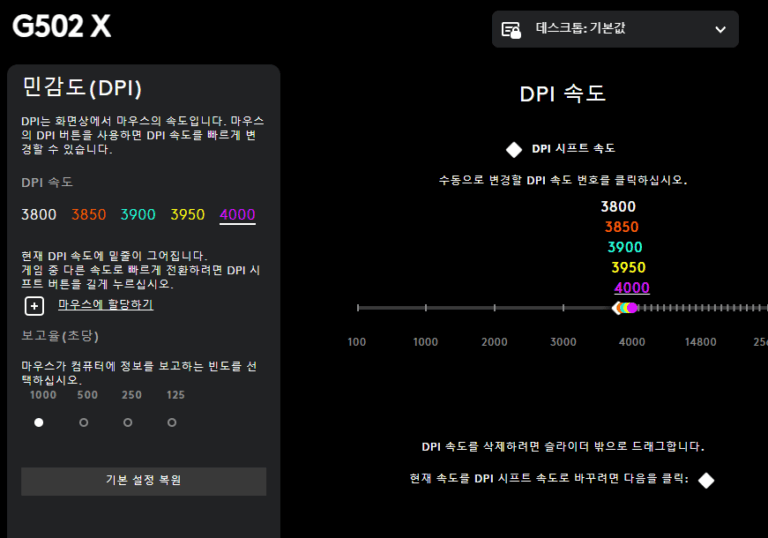Viewport: 768px width, 538px height.
Task: Click the DPI slider track at the 2000 mark
Action: pos(494,308)
